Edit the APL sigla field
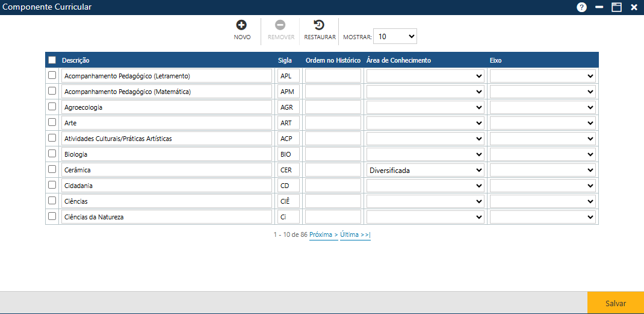The height and width of the screenshot is (314, 644). pyautogui.click(x=289, y=76)
